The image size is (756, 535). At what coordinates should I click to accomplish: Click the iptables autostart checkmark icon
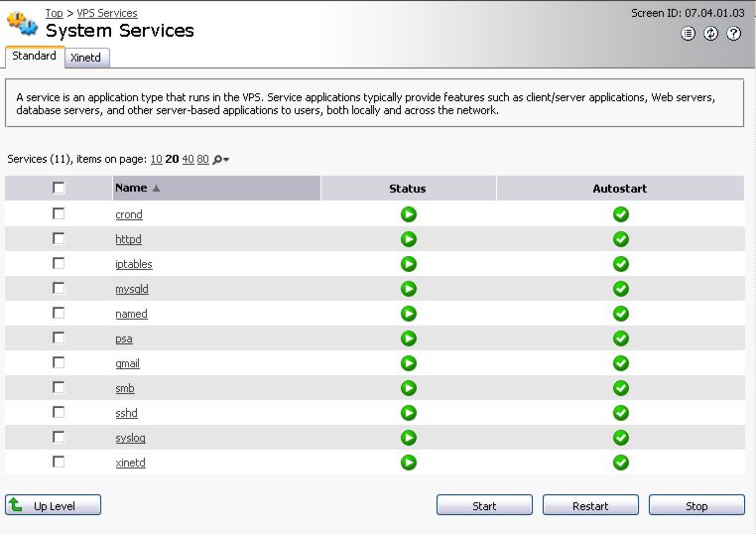pyautogui.click(x=620, y=264)
